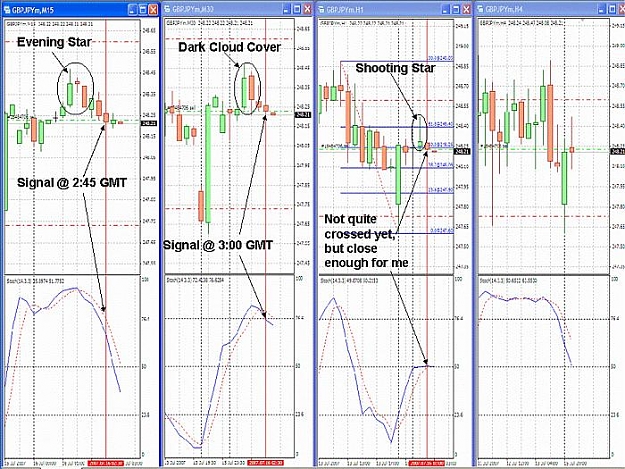Click the GBPJPYm,M15 chart window icon
The image size is (625, 469).
coord(7,10)
